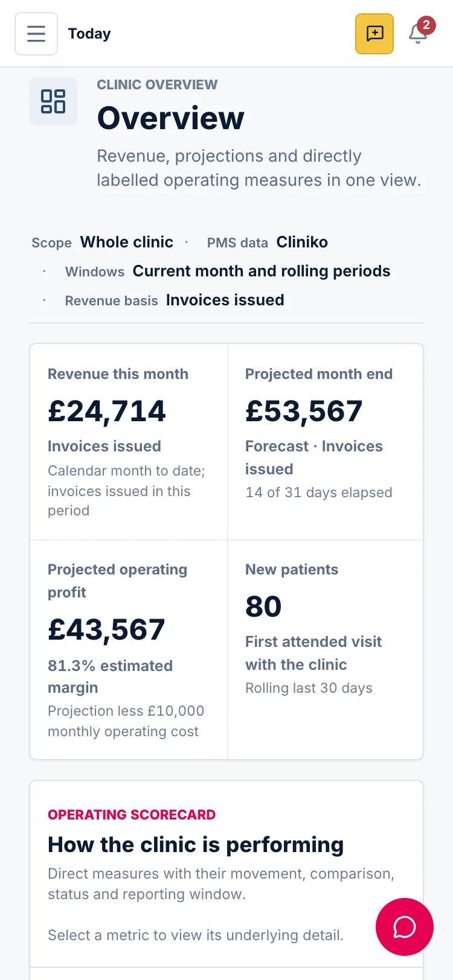Click Current month and rolling periods
This screenshot has height=980, width=453.
tap(262, 271)
